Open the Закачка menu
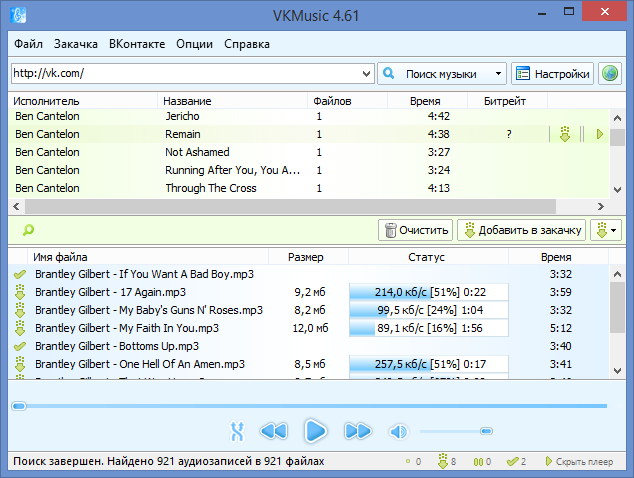Image resolution: width=634 pixels, height=478 pixels. [76, 44]
